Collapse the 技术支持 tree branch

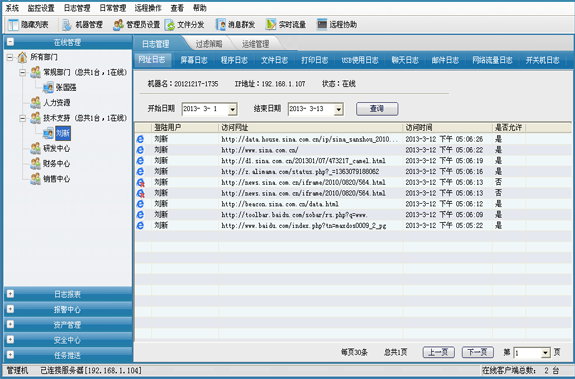(x=23, y=118)
